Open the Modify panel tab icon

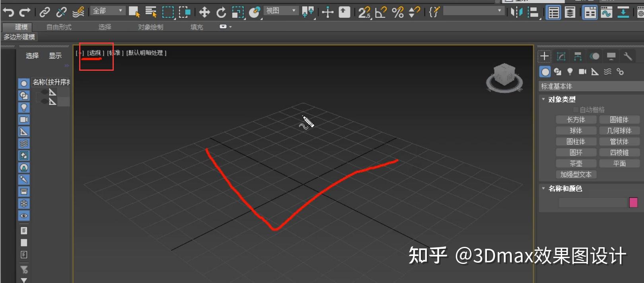point(561,56)
